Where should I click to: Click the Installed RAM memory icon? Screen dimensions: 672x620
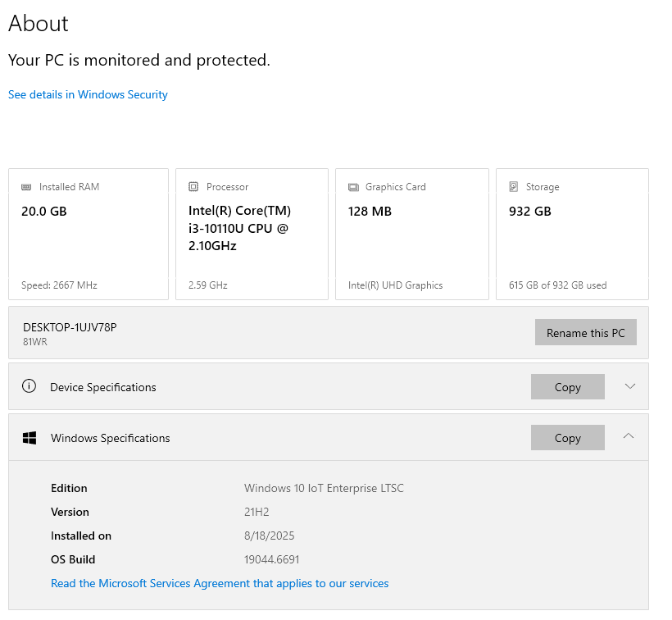point(26,187)
